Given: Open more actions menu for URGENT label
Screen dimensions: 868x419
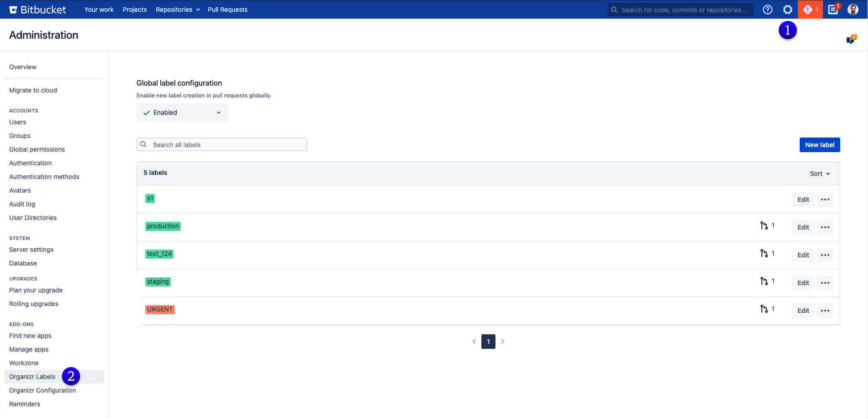Looking at the screenshot, I should point(825,311).
